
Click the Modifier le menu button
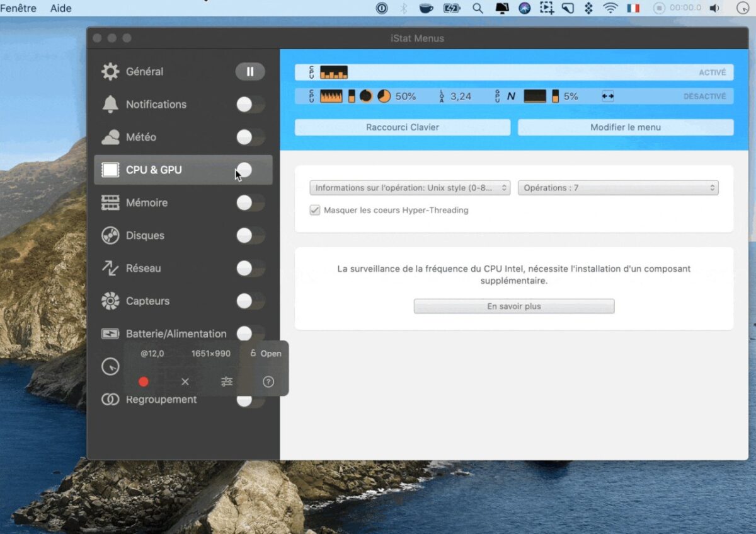tap(626, 127)
